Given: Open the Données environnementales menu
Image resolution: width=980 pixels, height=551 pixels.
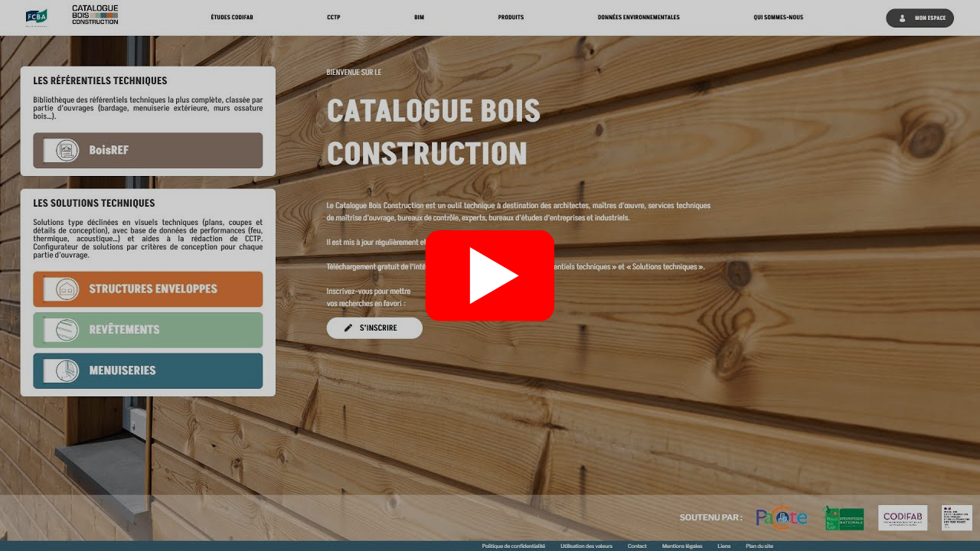Looking at the screenshot, I should [639, 18].
